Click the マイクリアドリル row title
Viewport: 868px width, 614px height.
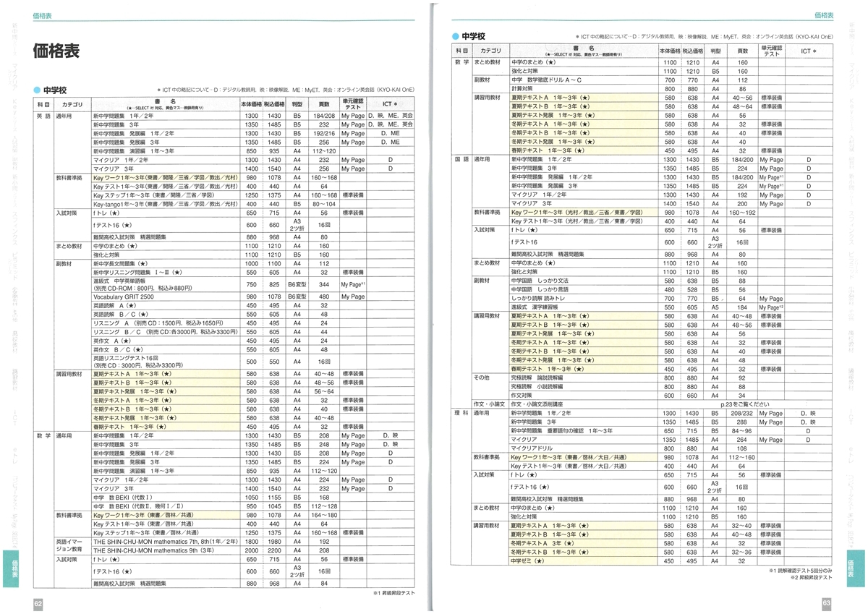coord(532,448)
